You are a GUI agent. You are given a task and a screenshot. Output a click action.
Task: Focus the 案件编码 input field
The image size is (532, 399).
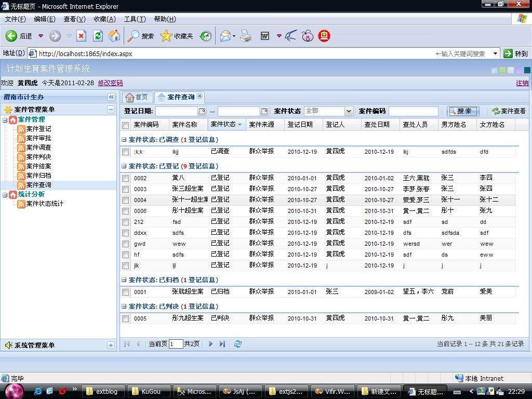(413, 111)
